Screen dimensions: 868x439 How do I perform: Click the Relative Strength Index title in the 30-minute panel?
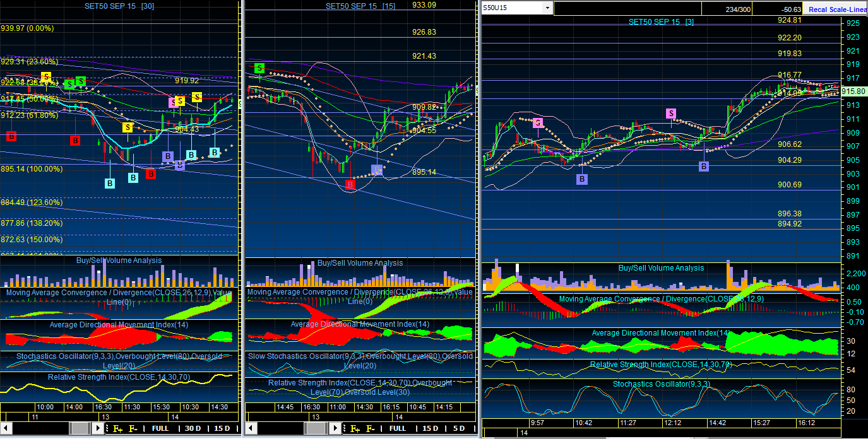pos(119,377)
